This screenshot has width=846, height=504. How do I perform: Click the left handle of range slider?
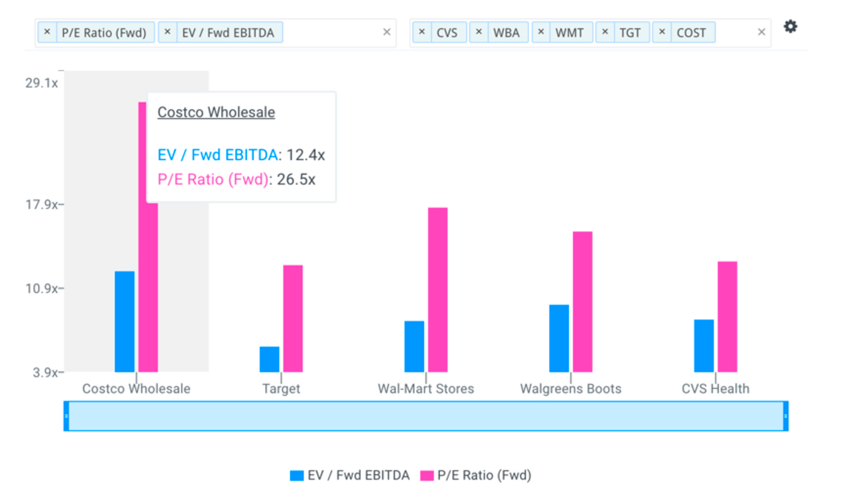(66, 416)
